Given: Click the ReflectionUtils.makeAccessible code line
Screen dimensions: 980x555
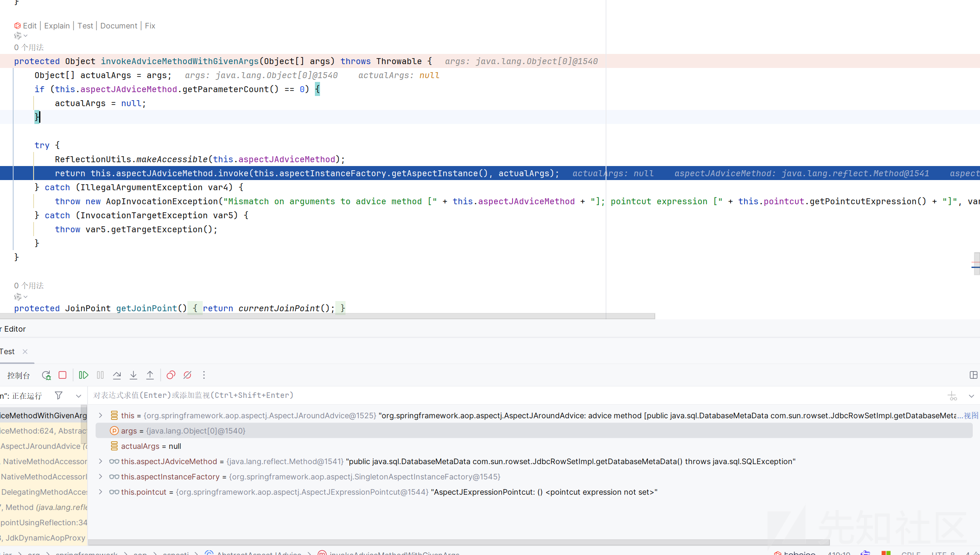Looking at the screenshot, I should point(200,159).
